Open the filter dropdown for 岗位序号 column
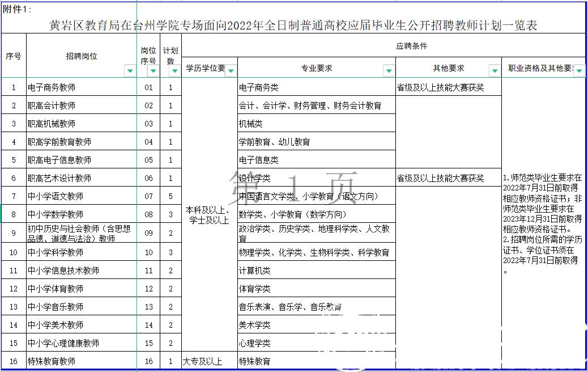The height and width of the screenshot is (372, 588). tap(153, 70)
